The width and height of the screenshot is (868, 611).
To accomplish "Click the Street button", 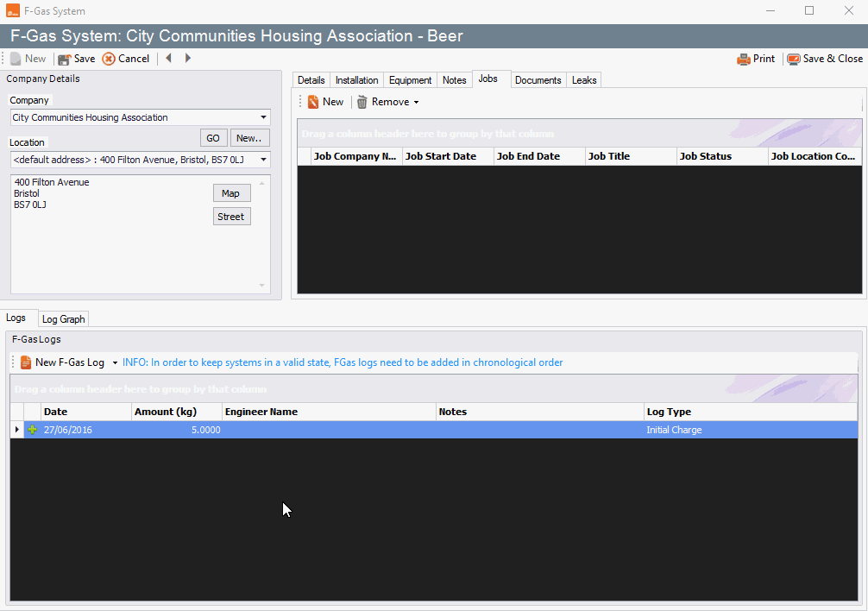I will pyautogui.click(x=230, y=217).
